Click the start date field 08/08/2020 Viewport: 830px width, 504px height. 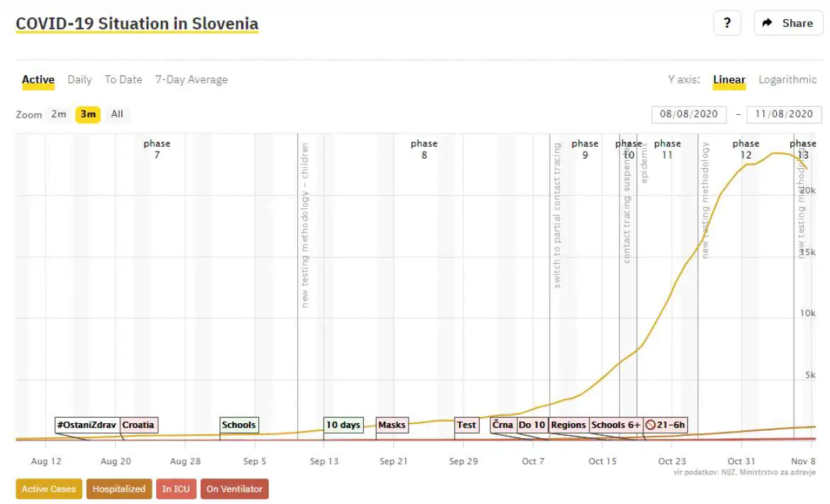689,114
